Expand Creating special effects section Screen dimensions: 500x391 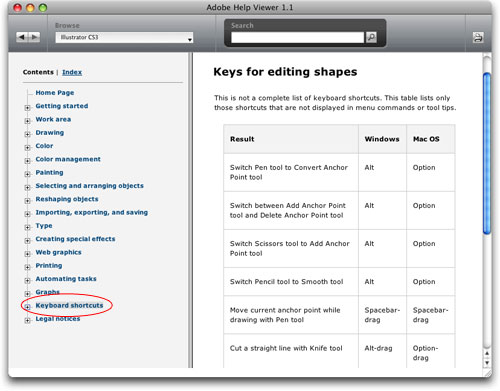27,240
